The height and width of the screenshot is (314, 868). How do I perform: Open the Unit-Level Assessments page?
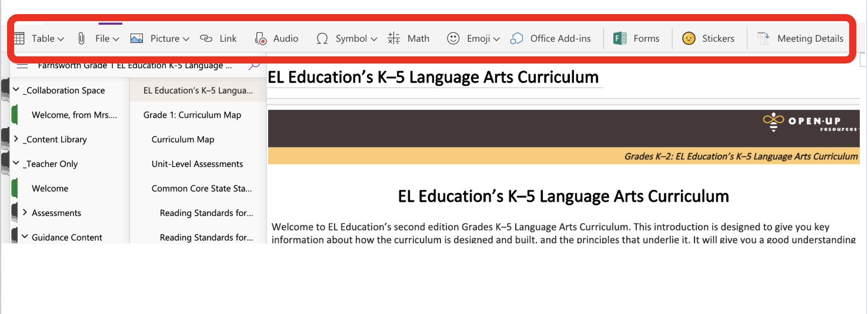point(198,164)
